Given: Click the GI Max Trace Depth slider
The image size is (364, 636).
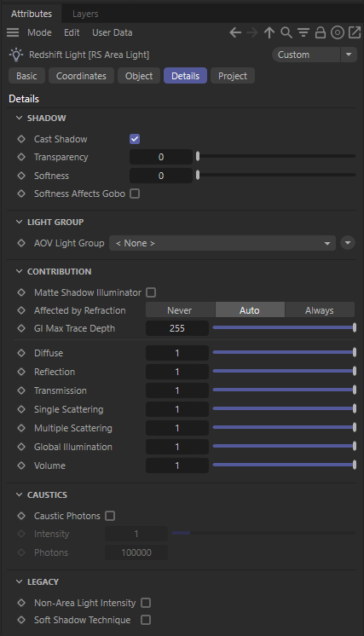Looking at the screenshot, I should [284, 327].
